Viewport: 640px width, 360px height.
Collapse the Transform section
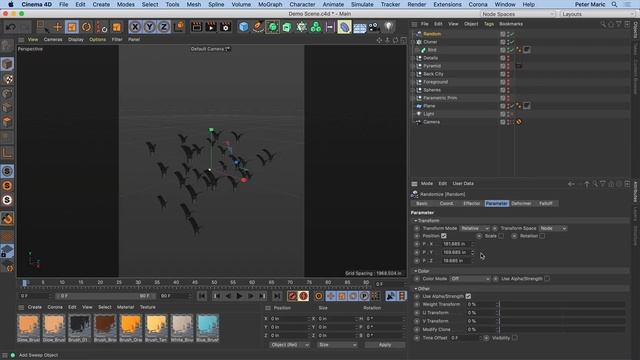pyautogui.click(x=416, y=220)
